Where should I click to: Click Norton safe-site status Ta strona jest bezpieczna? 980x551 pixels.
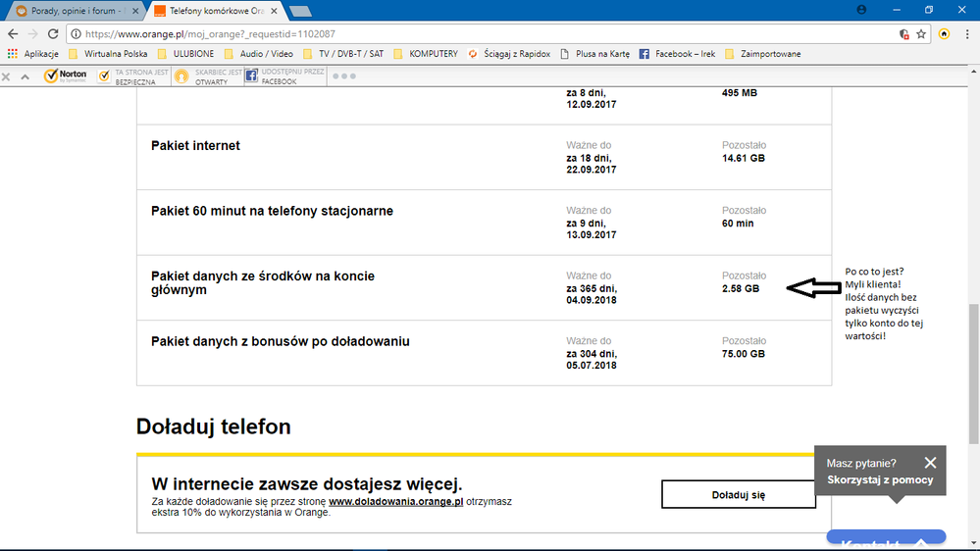tap(133, 76)
